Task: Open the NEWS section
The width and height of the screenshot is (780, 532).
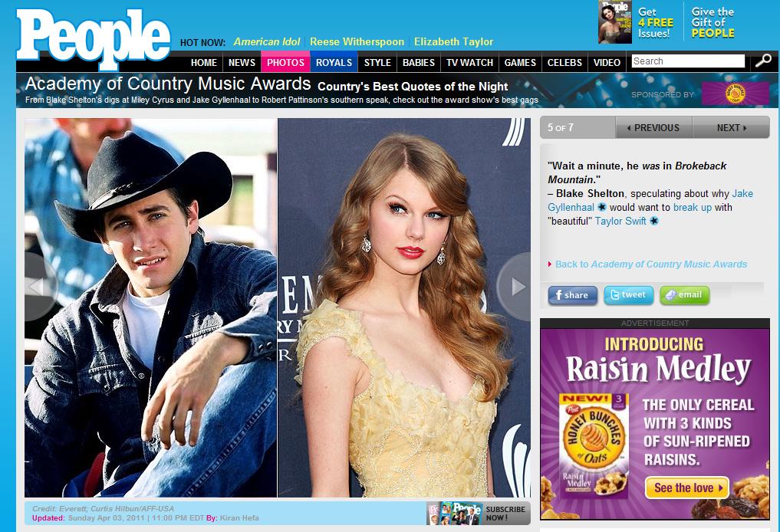Action: tap(242, 63)
